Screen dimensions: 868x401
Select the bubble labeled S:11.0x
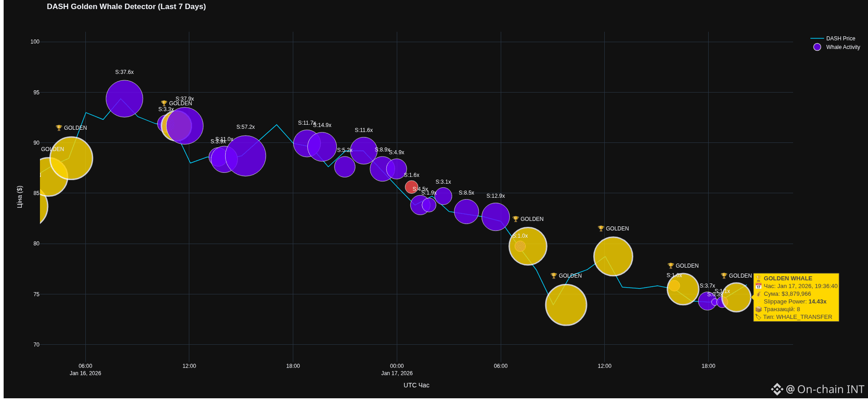(224, 159)
